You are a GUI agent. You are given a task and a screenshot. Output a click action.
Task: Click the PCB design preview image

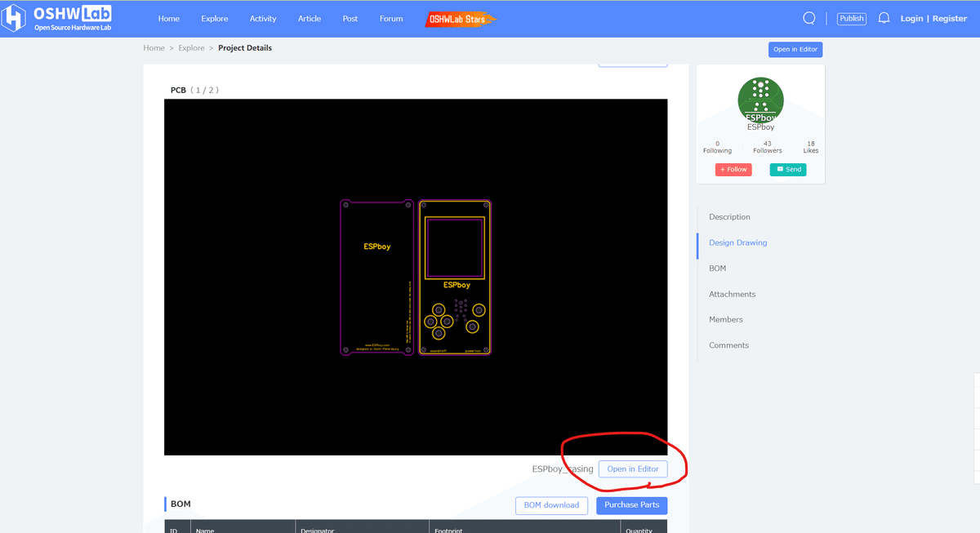tap(416, 277)
